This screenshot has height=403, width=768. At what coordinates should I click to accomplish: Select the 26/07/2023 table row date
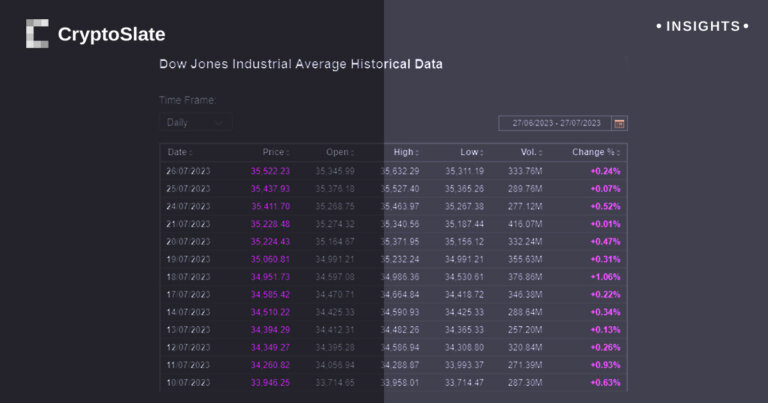click(189, 171)
